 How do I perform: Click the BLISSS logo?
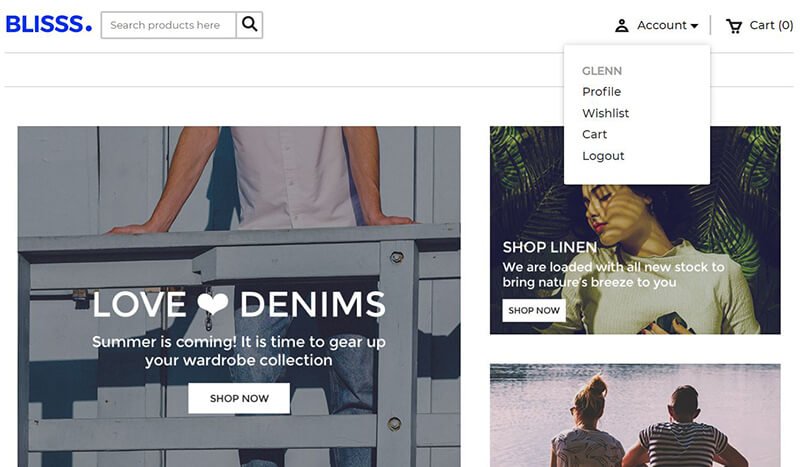tap(48, 25)
